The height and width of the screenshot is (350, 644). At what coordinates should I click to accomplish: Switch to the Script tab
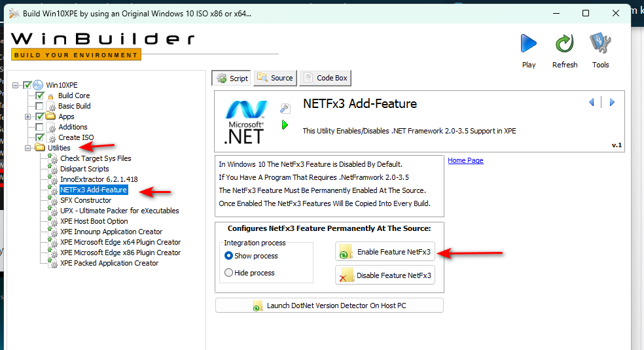(232, 78)
